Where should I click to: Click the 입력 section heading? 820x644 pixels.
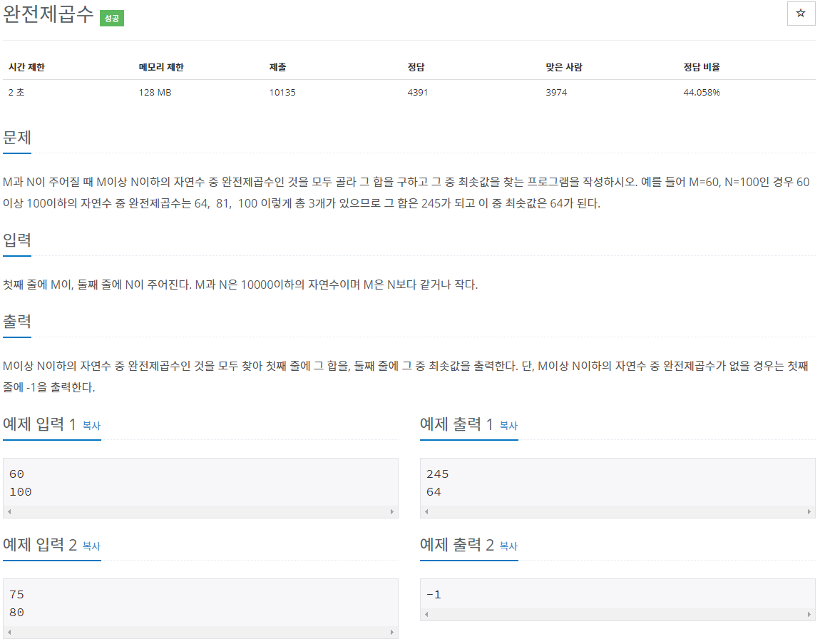(x=17, y=240)
